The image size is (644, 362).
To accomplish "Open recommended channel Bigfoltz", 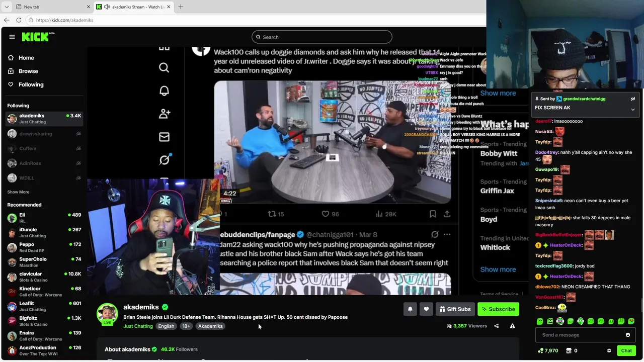I will tap(44, 321).
